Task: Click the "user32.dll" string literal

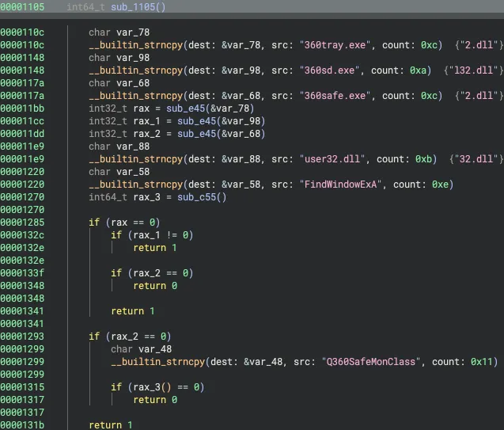Action: point(332,159)
